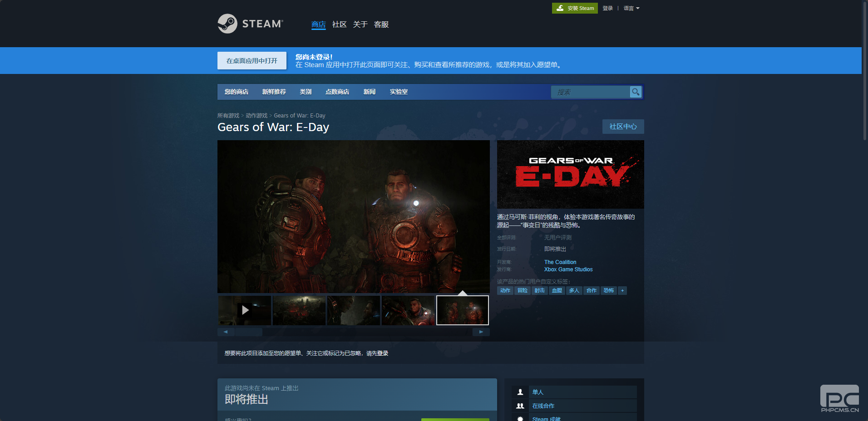Click the plus button to add tag
The height and width of the screenshot is (421, 868).
tap(622, 290)
